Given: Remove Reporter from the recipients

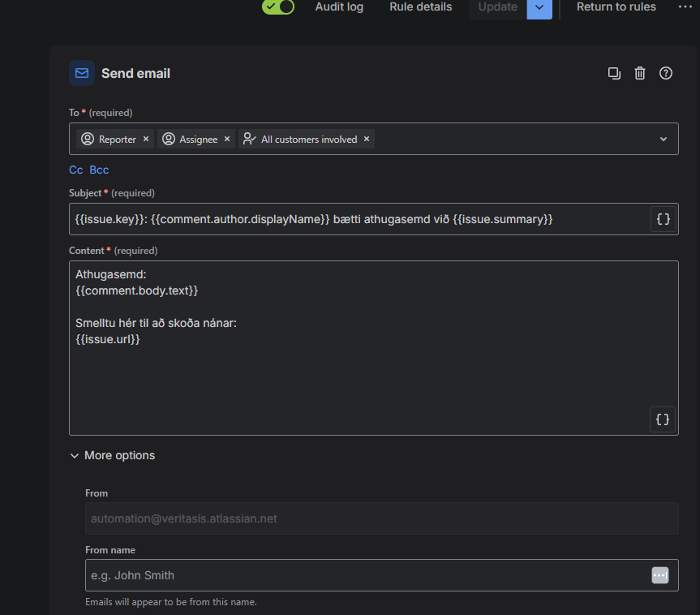Looking at the screenshot, I should tap(145, 139).
